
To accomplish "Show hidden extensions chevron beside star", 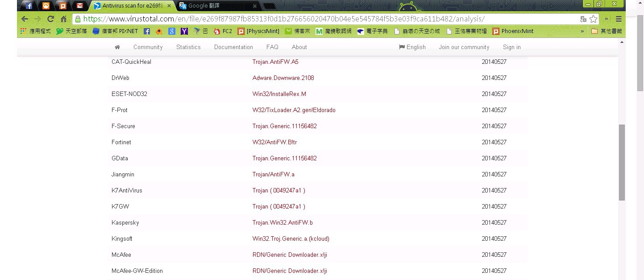I will (x=607, y=19).
